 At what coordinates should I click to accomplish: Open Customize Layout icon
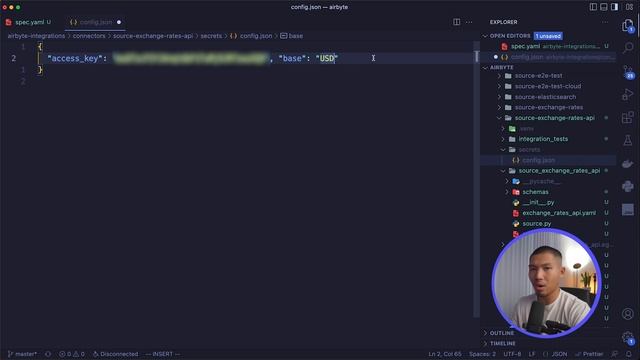(x=629, y=7)
